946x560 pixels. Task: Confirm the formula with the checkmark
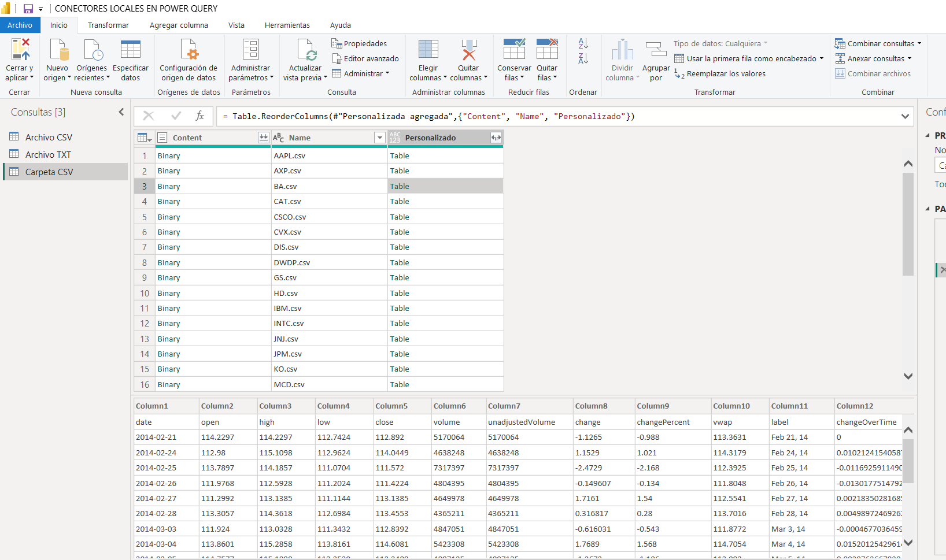pyautogui.click(x=176, y=116)
